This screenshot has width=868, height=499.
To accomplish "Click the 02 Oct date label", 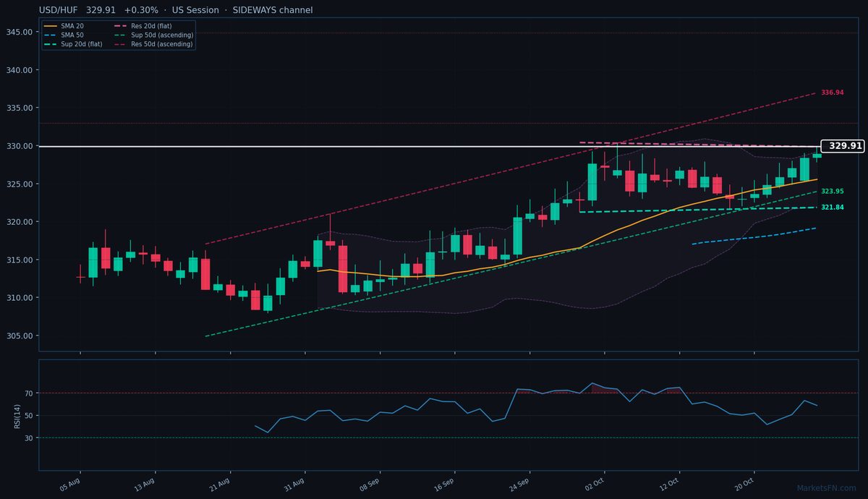I will point(594,484).
